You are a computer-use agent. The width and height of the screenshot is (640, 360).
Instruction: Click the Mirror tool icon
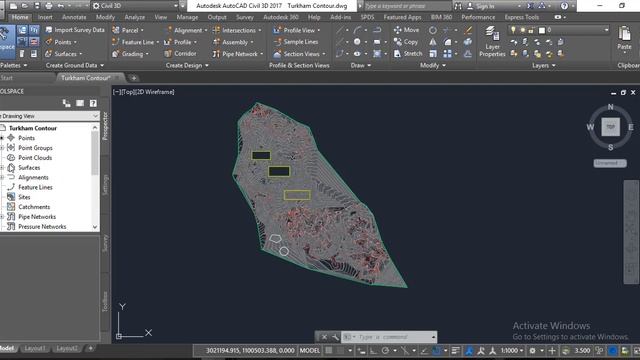(433, 42)
